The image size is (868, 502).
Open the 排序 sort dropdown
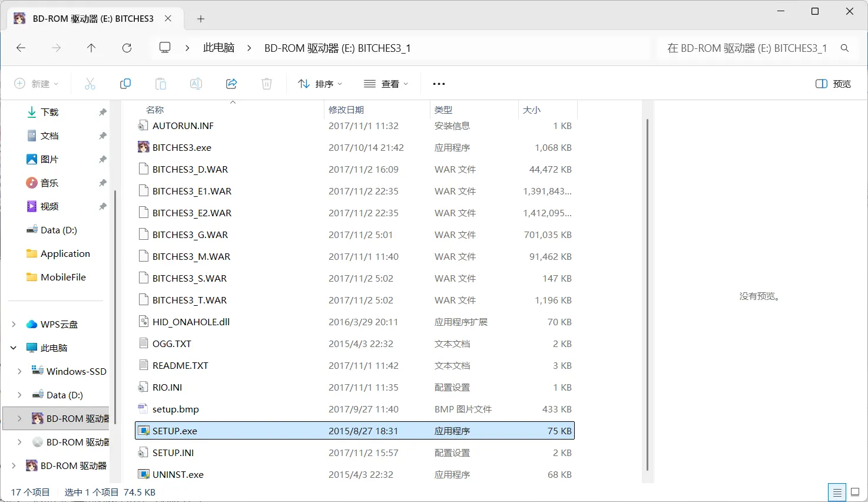point(320,84)
